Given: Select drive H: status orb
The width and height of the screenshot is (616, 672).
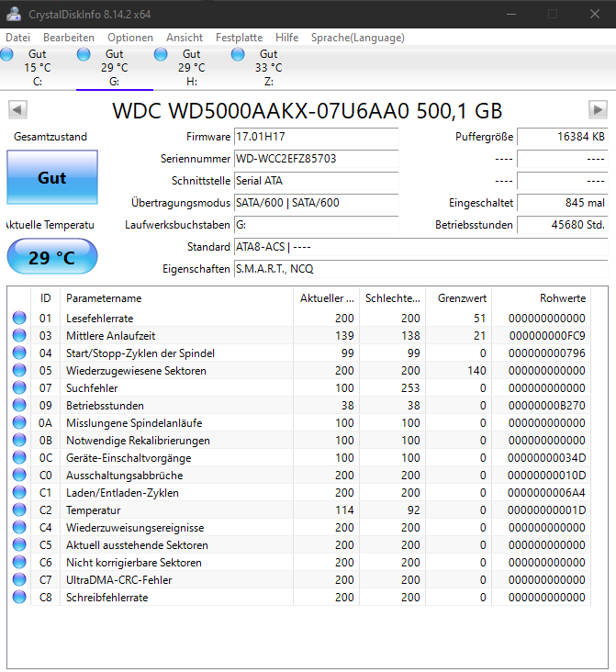Looking at the screenshot, I should pos(161,54).
